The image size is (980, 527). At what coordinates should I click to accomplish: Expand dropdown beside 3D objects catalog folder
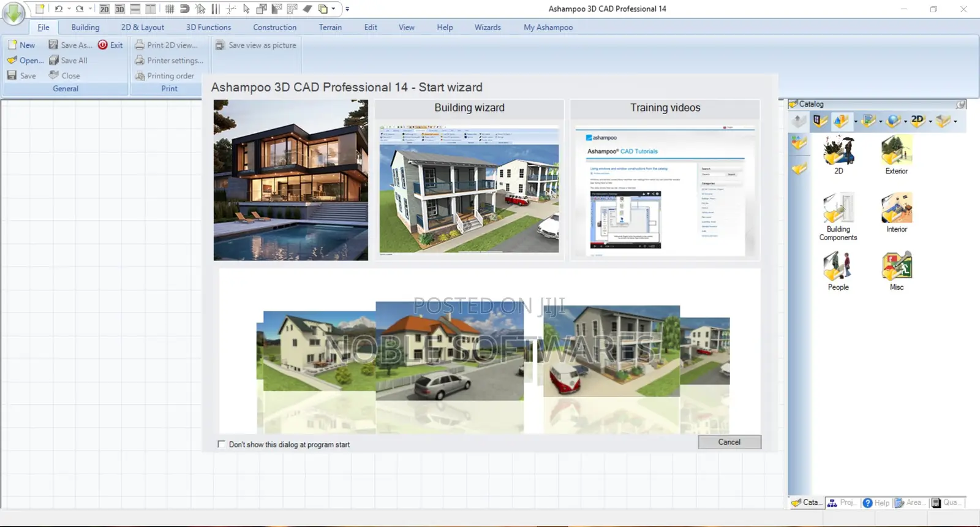[855, 121]
